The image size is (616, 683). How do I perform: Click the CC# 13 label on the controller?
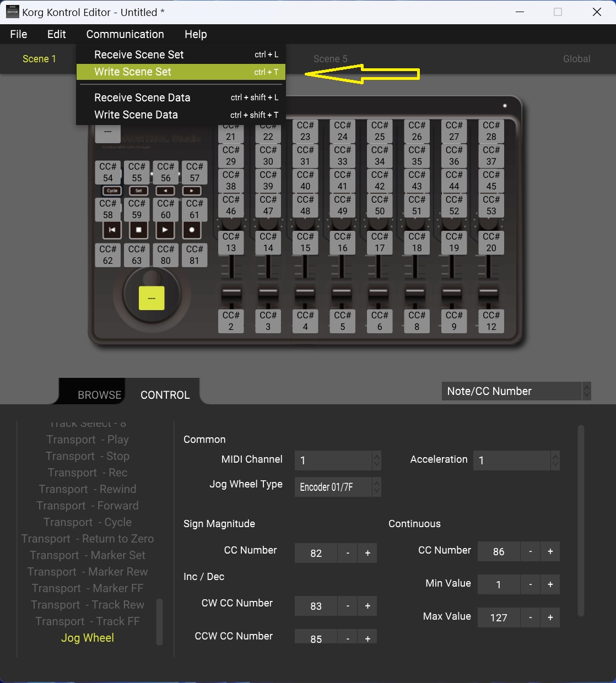(x=231, y=242)
